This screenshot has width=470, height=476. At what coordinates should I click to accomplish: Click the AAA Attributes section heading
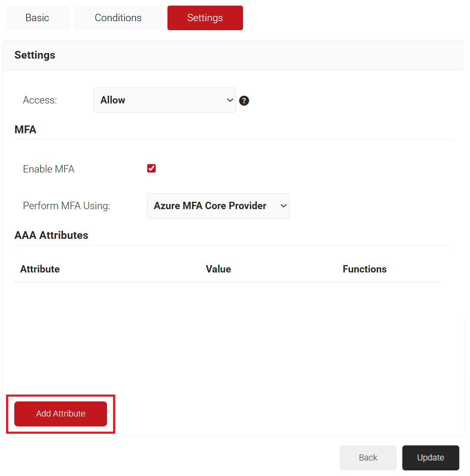[x=51, y=235]
